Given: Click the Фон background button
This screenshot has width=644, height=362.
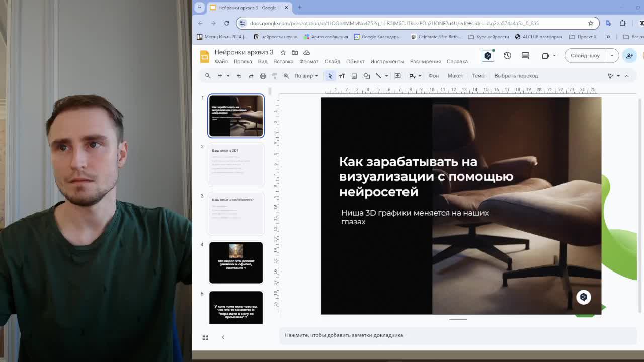Looking at the screenshot, I should (434, 76).
